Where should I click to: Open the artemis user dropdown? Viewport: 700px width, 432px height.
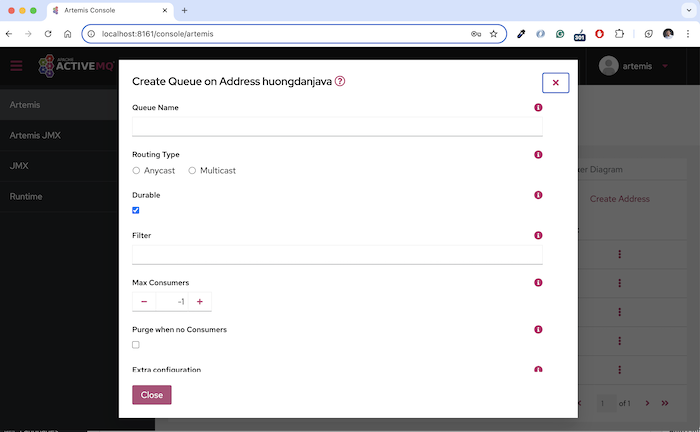click(x=634, y=66)
